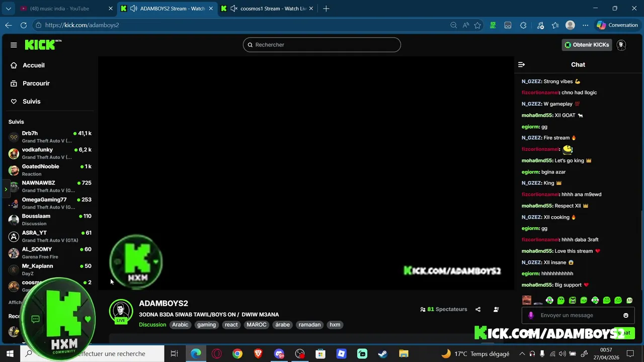Click the ramadan tag
Viewport: 644px width, 362px height.
click(309, 325)
